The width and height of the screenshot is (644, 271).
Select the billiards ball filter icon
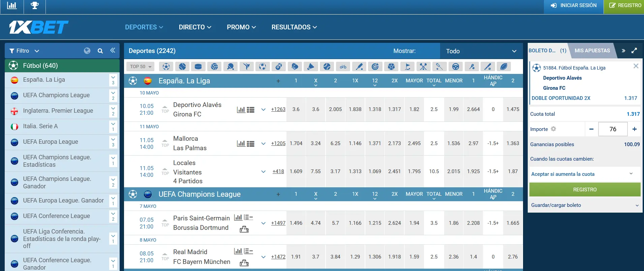tap(279, 66)
